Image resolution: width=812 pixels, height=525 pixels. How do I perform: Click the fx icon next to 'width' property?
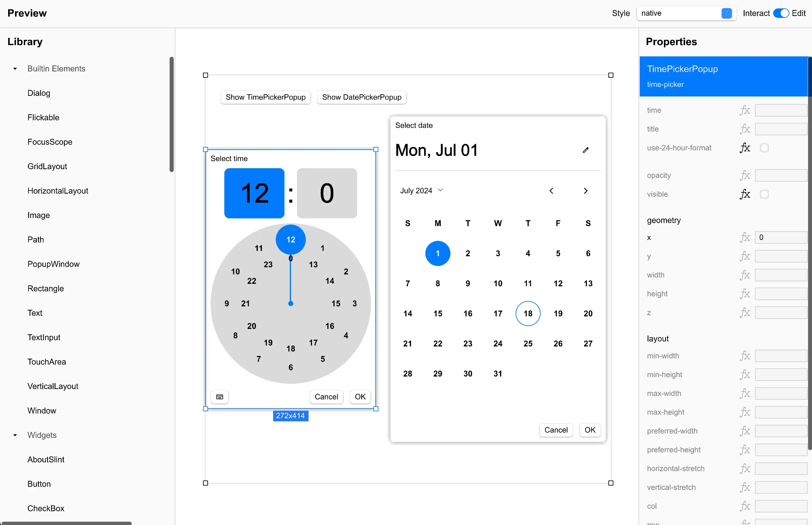(x=745, y=275)
